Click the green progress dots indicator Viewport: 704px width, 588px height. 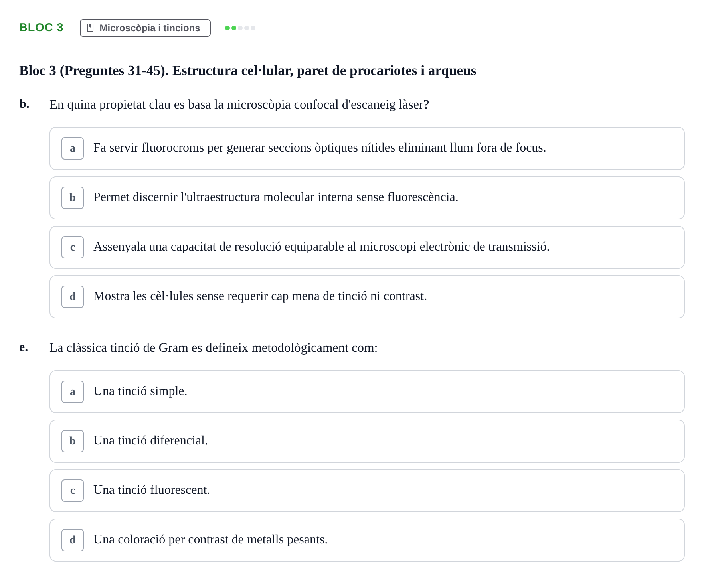(x=240, y=28)
